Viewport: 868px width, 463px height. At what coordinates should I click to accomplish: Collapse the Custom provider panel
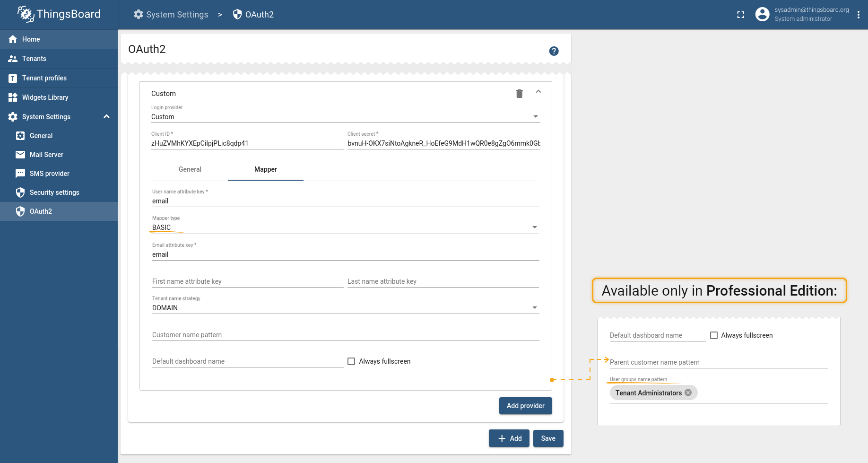pyautogui.click(x=538, y=92)
